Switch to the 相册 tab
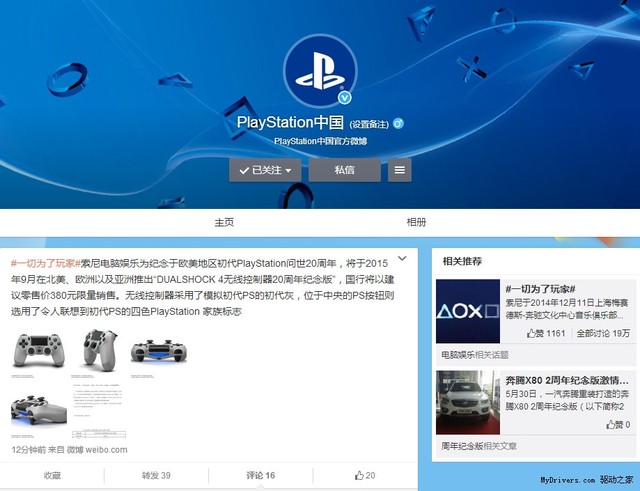The image size is (640, 491). [416, 222]
